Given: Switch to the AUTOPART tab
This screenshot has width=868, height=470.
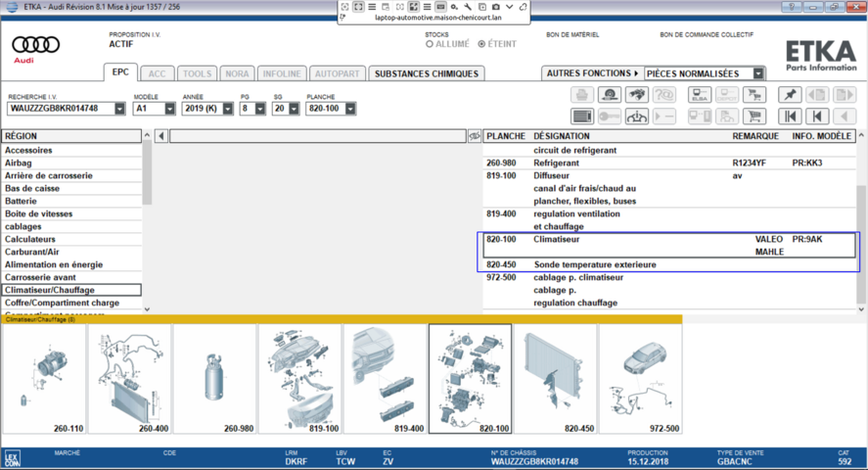Looking at the screenshot, I should pos(338,73).
